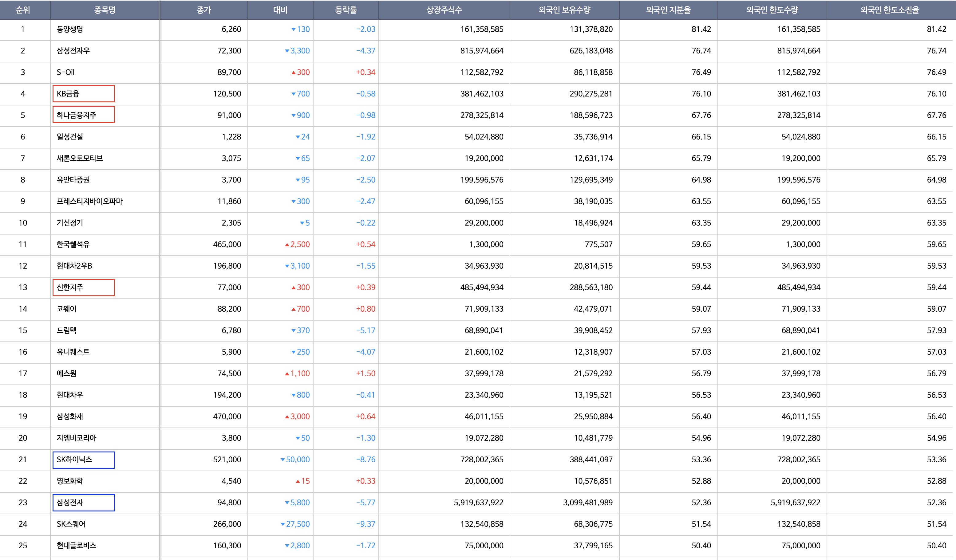Click 삼성화재 closing price 470,000
Screen dimensions: 956x560
click(227, 416)
